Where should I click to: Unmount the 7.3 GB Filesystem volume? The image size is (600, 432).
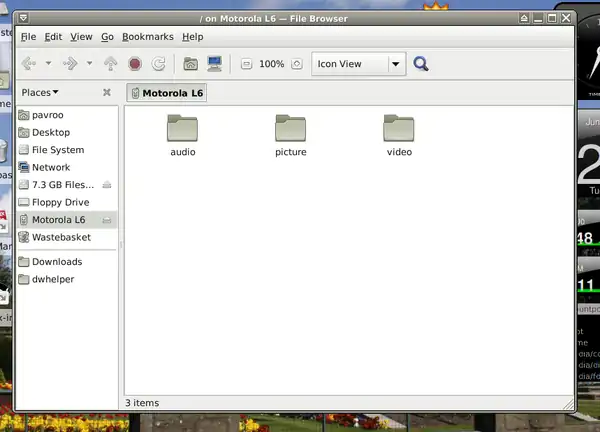tap(106, 185)
